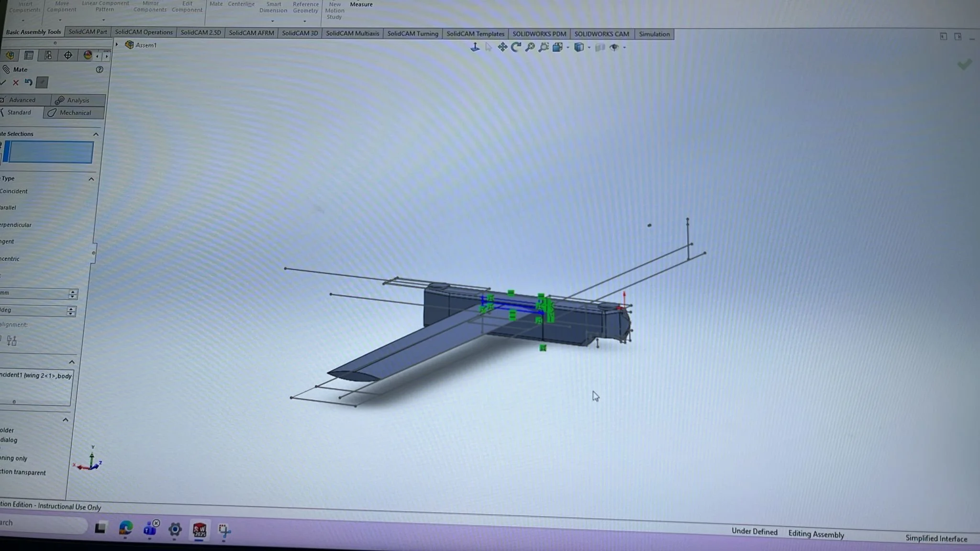
Task: Toggle Hide/Show Items eye icon
Action: [x=614, y=47]
